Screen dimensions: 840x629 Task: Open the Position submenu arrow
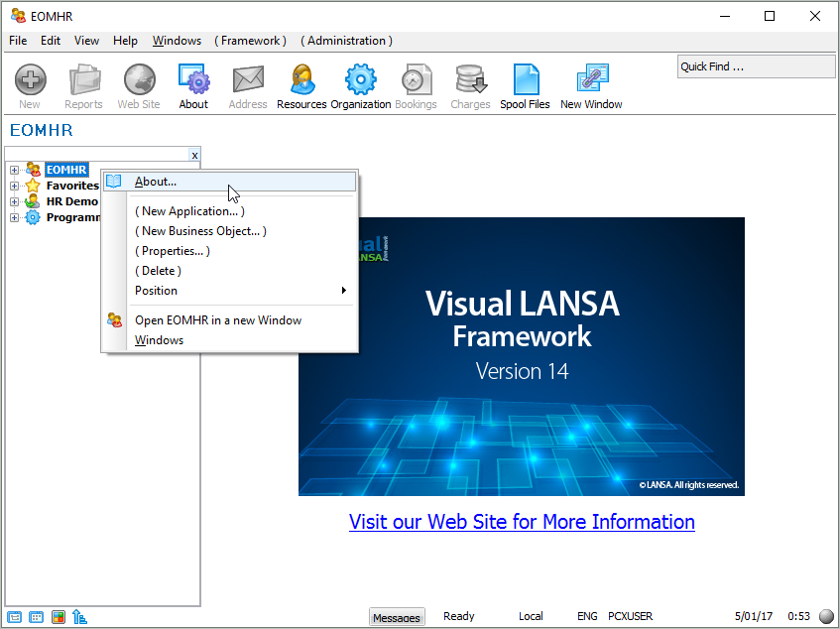tap(344, 291)
